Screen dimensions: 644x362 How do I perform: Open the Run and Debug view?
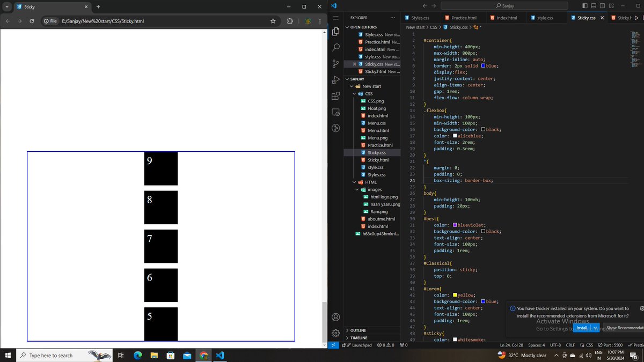point(336,80)
